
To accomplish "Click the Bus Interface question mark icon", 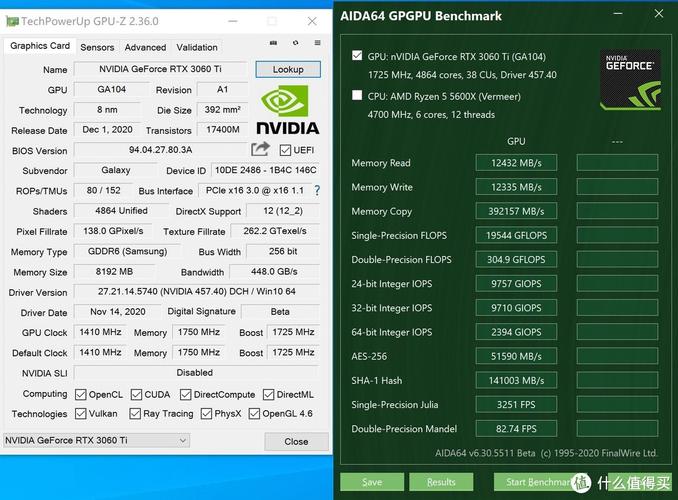I will tap(317, 190).
